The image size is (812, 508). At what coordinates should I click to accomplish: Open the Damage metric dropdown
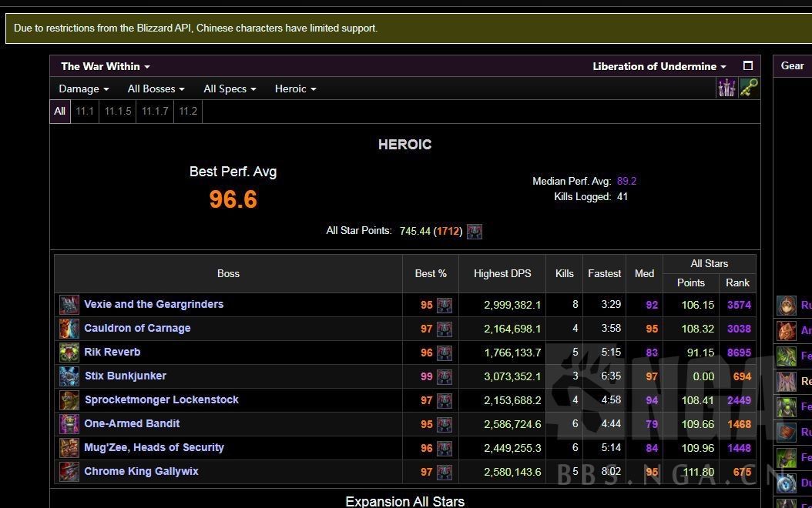click(x=84, y=89)
